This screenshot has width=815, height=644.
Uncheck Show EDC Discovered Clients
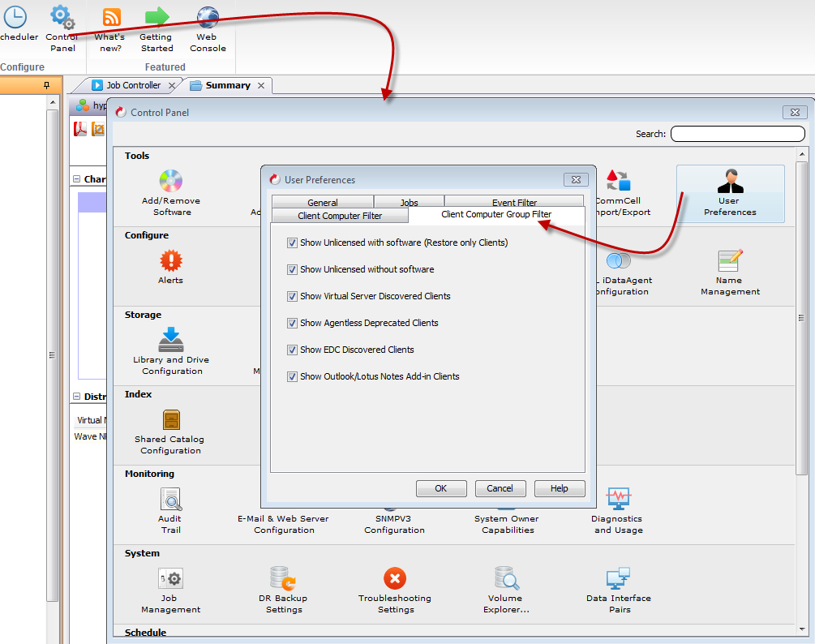click(293, 350)
